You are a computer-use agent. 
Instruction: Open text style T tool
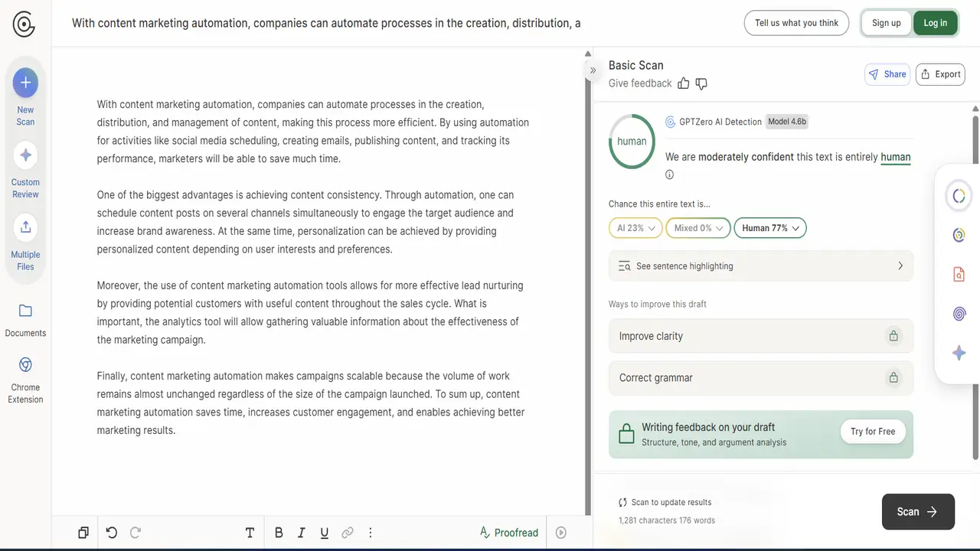coord(250,533)
